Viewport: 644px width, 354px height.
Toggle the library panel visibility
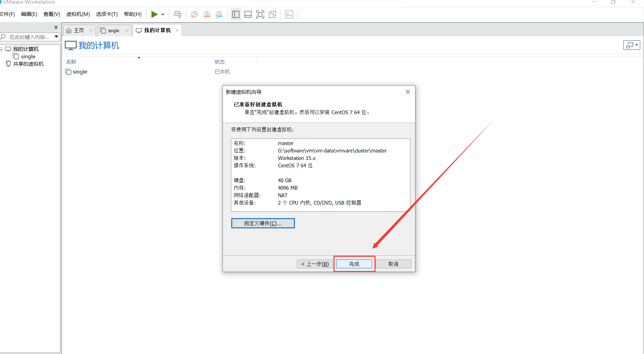[236, 14]
